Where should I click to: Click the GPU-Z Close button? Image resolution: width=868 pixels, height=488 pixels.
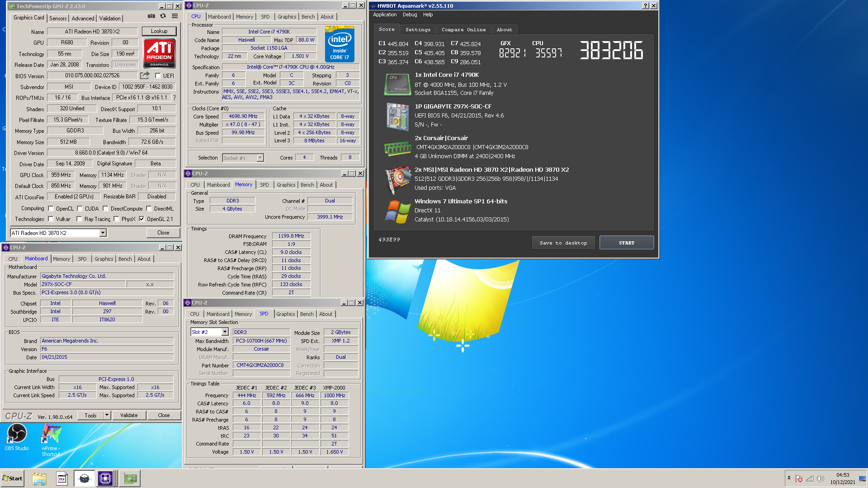coord(163,233)
